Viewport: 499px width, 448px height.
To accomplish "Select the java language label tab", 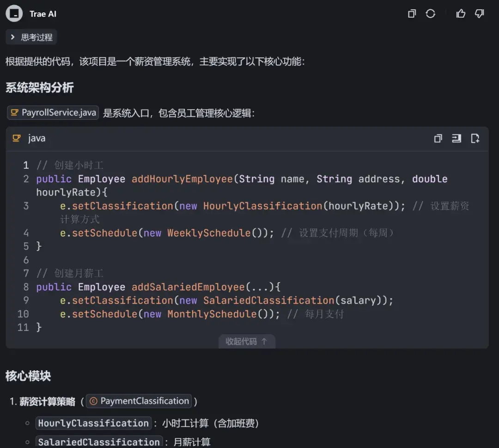I will click(37, 138).
